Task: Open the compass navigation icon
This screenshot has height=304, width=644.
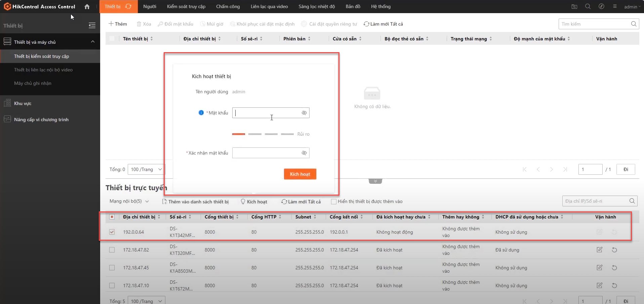Action: click(601, 6)
